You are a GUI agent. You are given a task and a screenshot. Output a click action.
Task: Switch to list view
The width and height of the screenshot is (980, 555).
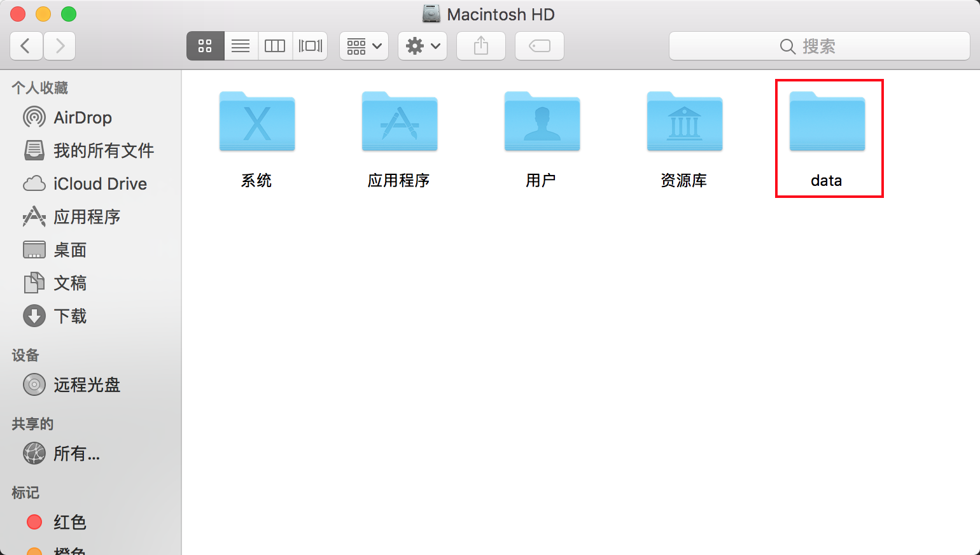[241, 46]
